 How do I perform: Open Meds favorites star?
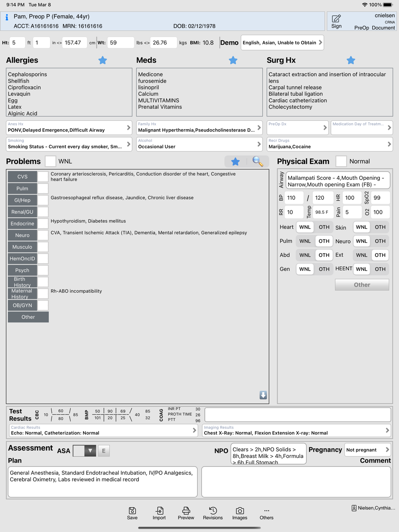233,60
